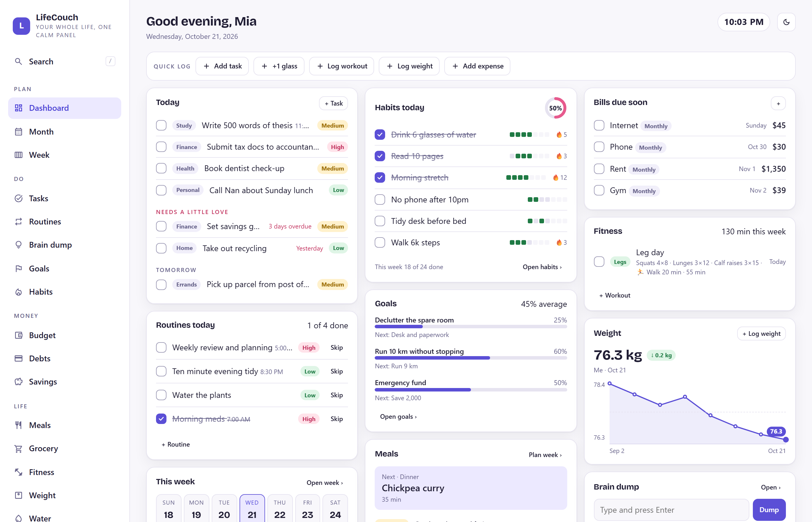Click the runner icon in Leg day details

[640, 272]
